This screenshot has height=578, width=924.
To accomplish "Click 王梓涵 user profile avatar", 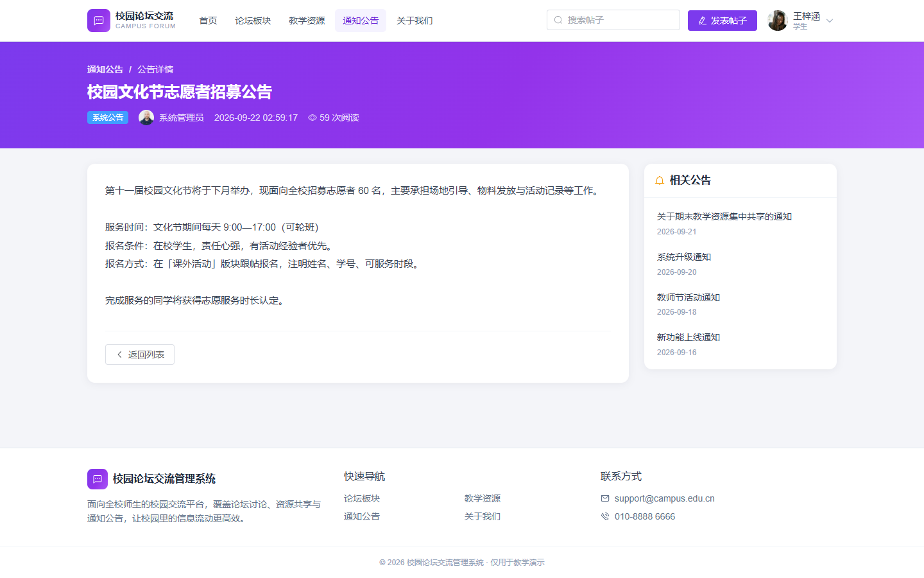I will tap(778, 21).
